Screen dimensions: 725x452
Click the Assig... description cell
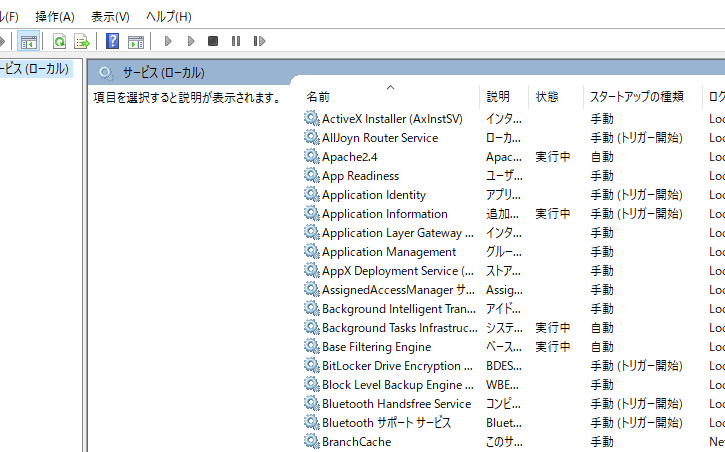pyautogui.click(x=504, y=290)
